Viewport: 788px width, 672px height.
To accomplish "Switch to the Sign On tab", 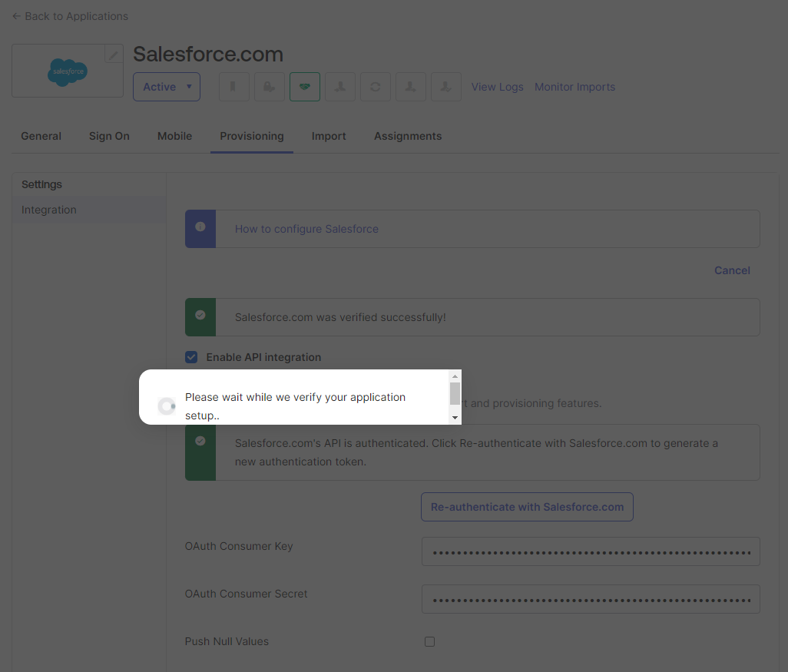I will pos(109,136).
